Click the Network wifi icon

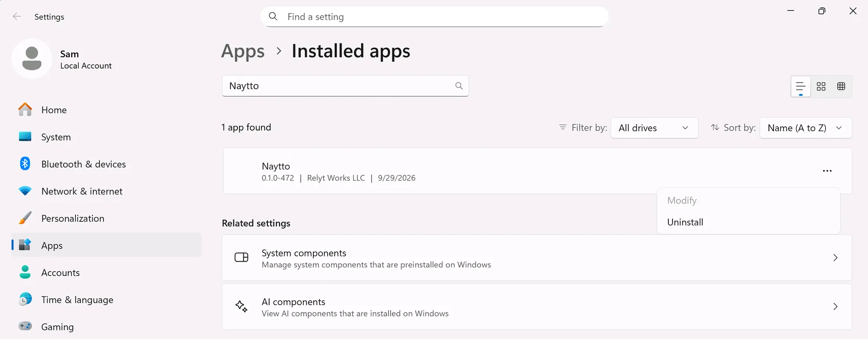pyautogui.click(x=25, y=191)
